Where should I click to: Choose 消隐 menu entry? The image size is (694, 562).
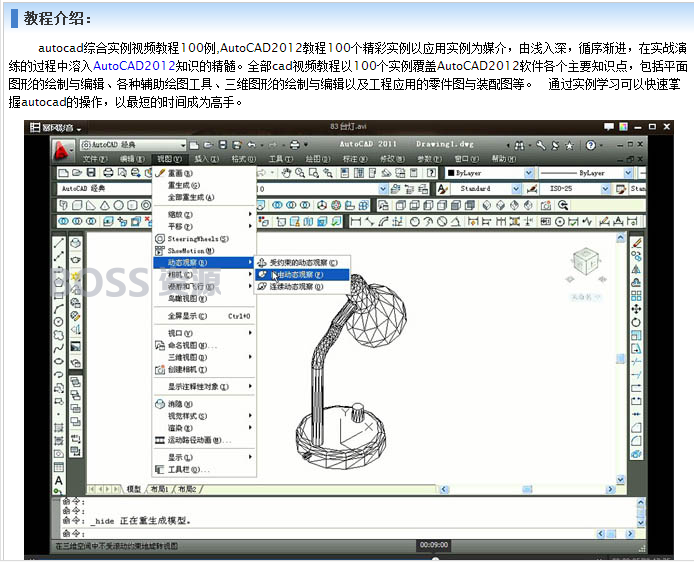tap(204, 404)
